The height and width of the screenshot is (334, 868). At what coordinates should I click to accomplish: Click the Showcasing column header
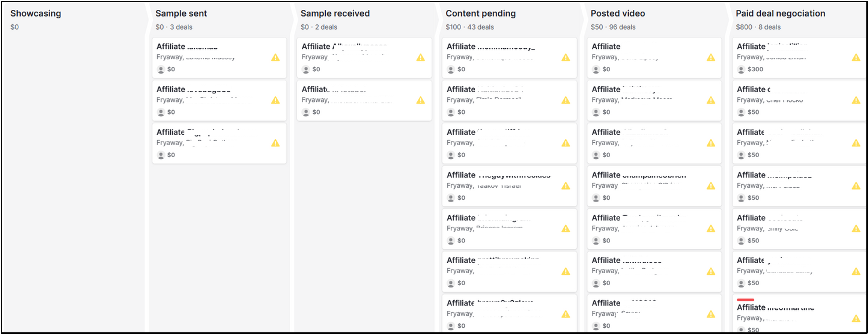coord(35,13)
